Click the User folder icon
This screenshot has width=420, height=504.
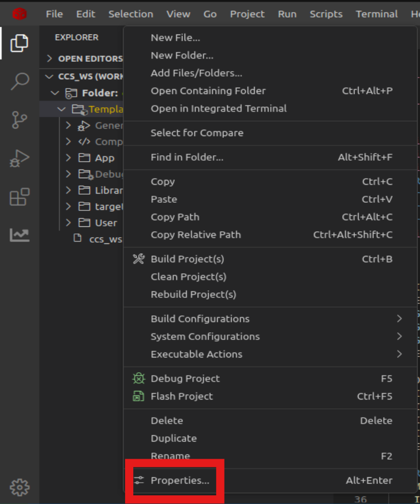(84, 222)
